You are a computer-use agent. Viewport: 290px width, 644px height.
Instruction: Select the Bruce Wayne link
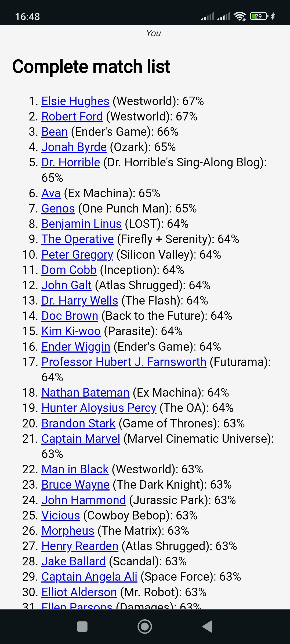click(x=75, y=485)
